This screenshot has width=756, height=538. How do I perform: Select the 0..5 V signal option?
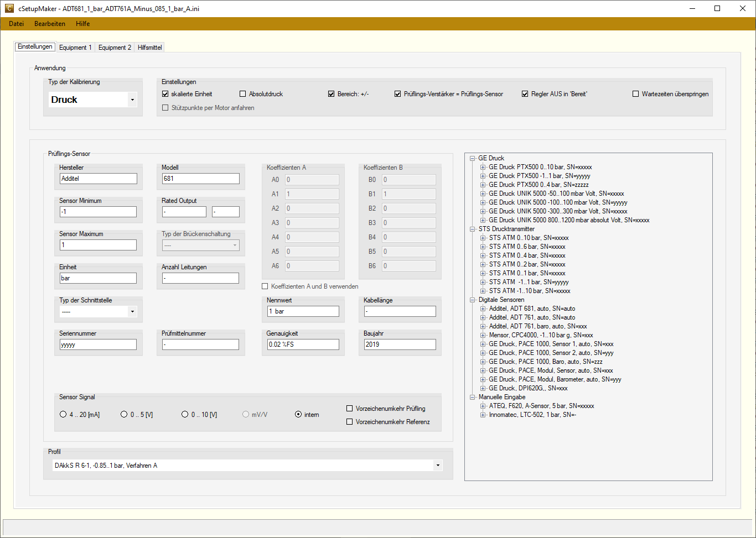tap(123, 414)
